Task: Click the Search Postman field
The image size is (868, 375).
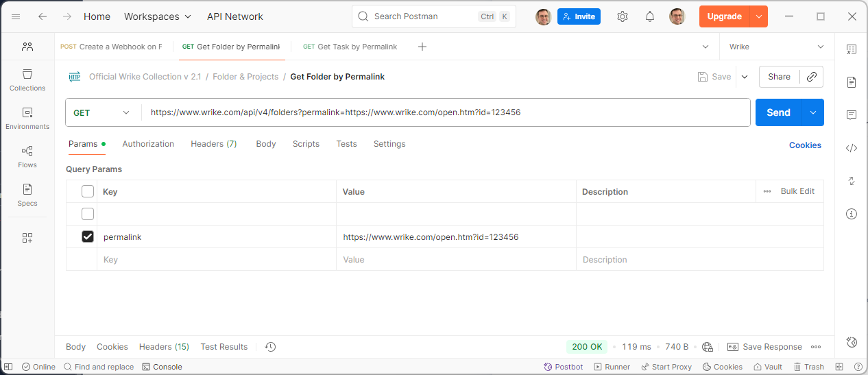Action: 434,16
